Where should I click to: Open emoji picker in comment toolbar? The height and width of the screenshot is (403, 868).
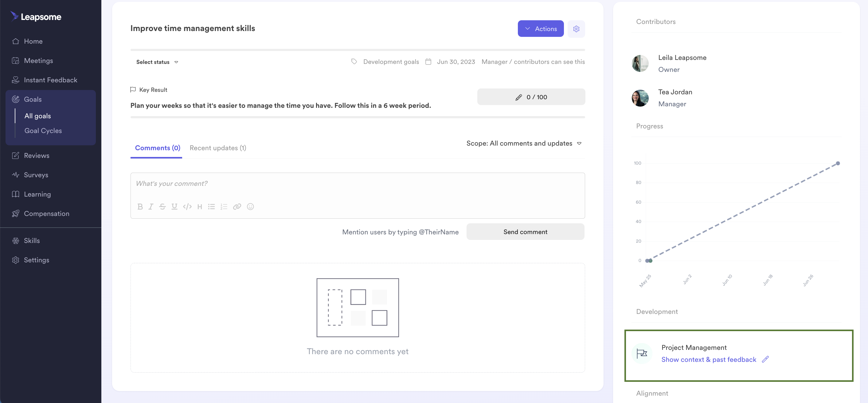click(x=250, y=206)
